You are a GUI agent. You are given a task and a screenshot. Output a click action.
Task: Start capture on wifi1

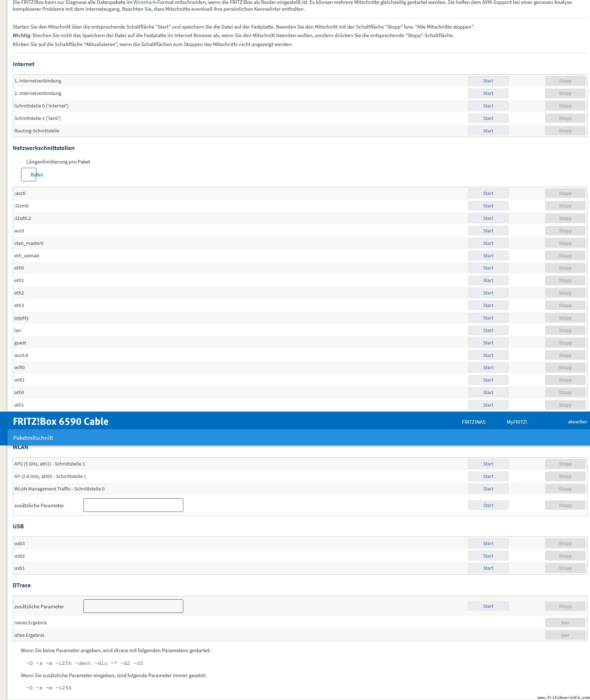coord(488,380)
